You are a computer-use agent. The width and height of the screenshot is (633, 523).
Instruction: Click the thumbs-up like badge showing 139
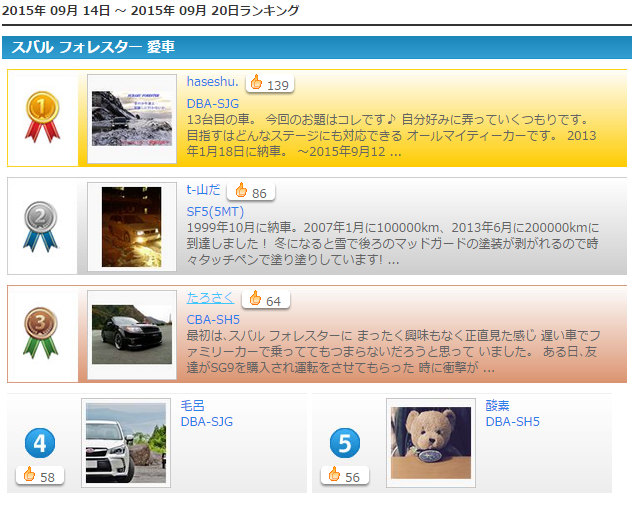pyautogui.click(x=270, y=84)
